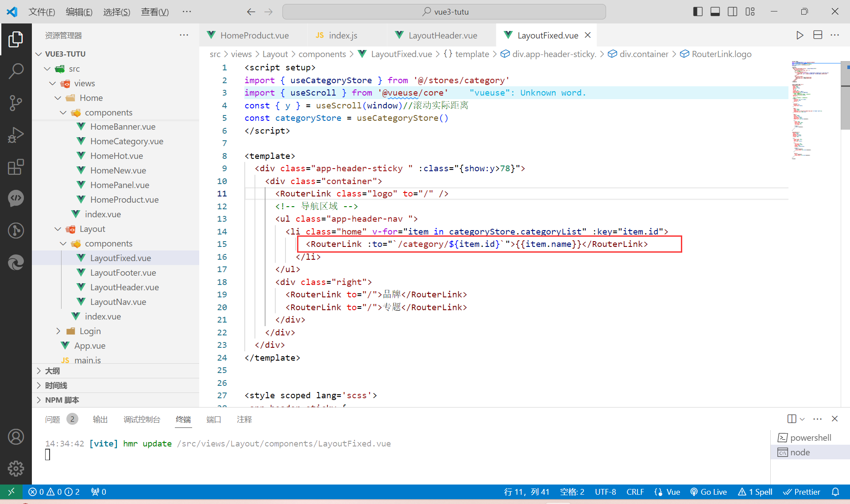Open the Source Control view
Image resolution: width=850 pixels, height=504 pixels.
[x=16, y=103]
